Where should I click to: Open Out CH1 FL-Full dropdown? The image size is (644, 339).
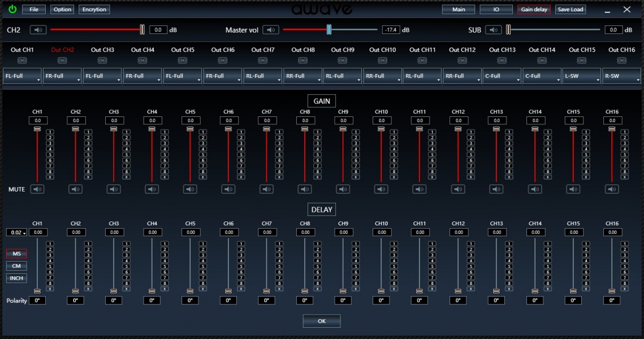[x=22, y=76]
